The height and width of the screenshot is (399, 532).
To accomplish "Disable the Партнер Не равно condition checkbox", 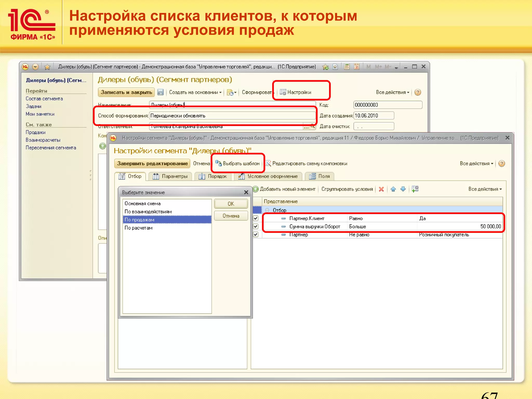I will 256,234.
